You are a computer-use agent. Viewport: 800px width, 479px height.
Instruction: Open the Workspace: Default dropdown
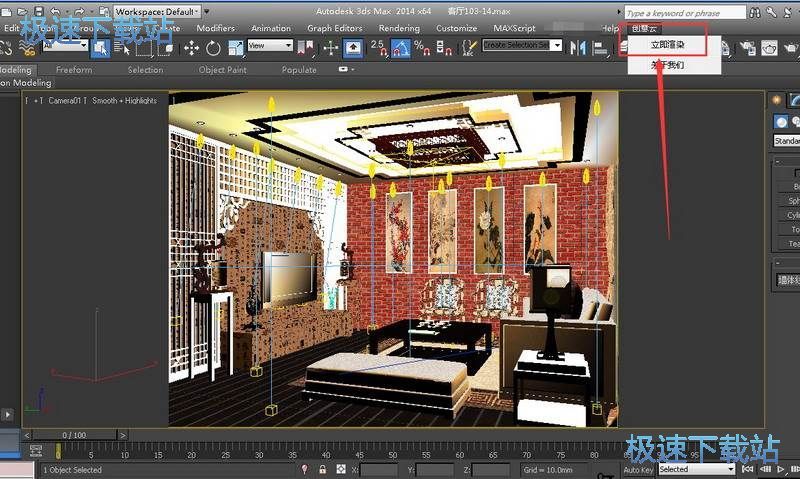pos(157,12)
